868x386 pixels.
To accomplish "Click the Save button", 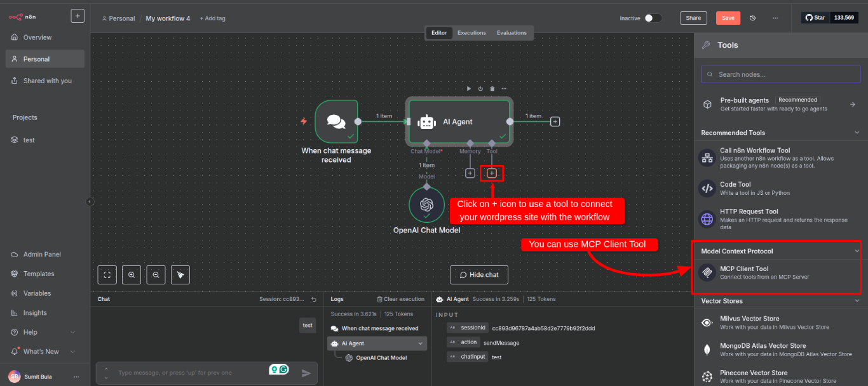I will pyautogui.click(x=728, y=18).
